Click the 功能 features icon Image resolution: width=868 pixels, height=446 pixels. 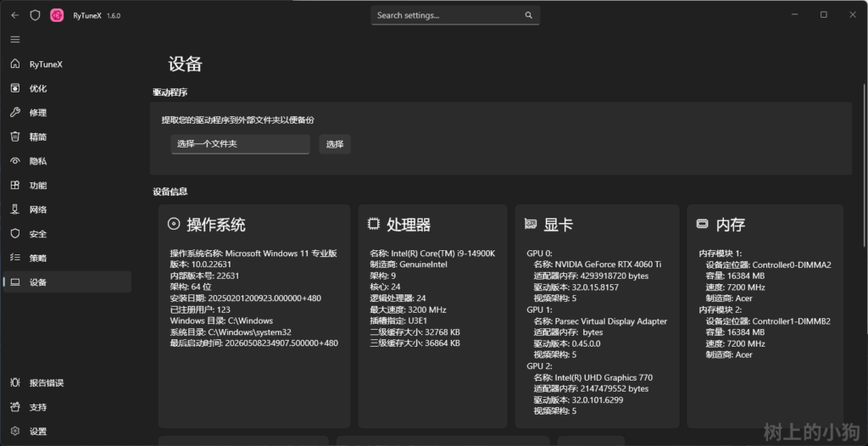point(15,185)
